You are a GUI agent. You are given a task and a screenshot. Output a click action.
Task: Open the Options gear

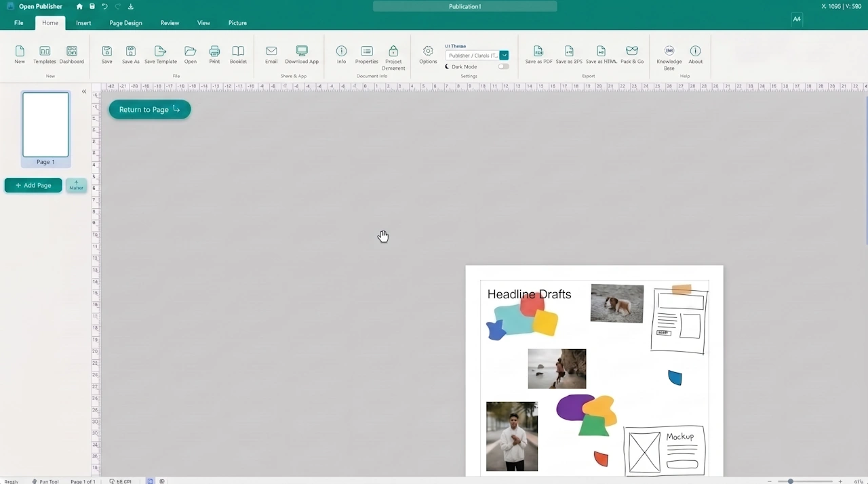point(428,55)
